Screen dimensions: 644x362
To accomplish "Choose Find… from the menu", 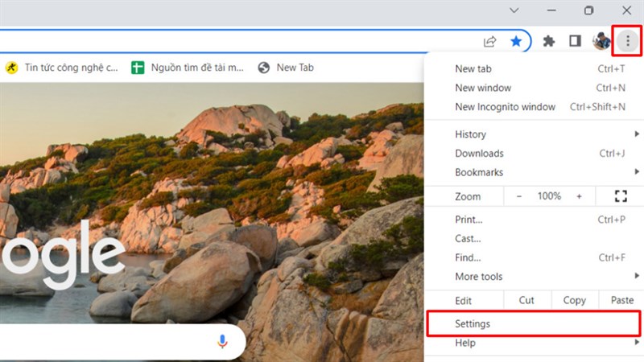I will (x=534, y=257).
